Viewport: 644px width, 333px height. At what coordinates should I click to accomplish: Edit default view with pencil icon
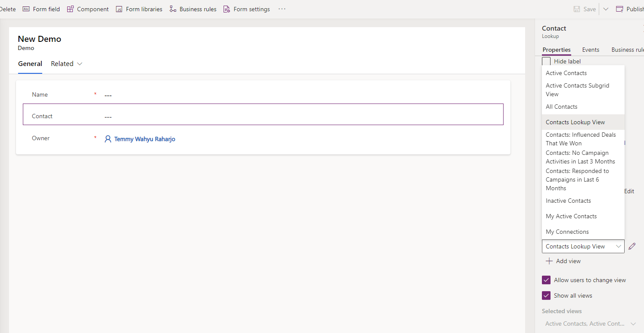632,246
